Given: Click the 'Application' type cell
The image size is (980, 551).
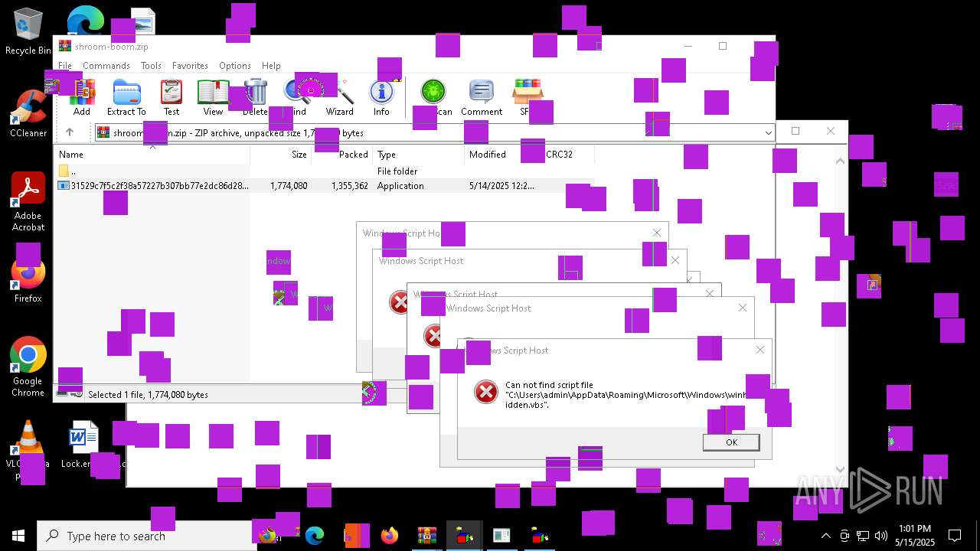Looking at the screenshot, I should click(400, 186).
